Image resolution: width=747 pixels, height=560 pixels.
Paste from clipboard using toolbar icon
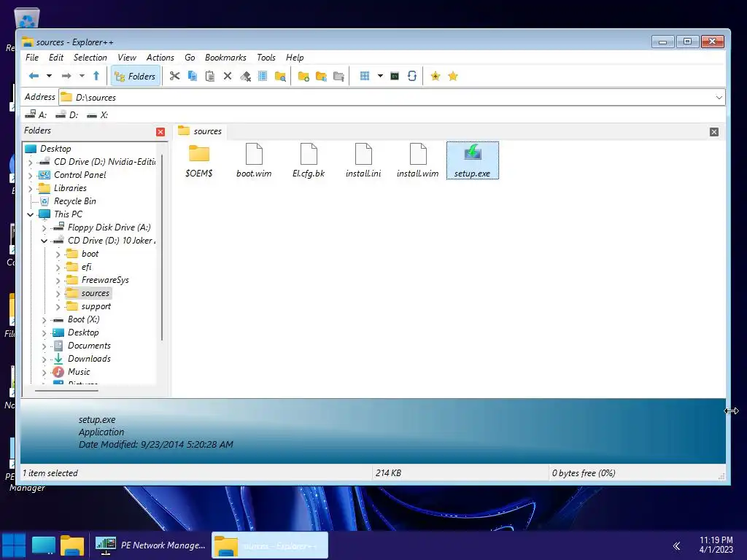(210, 76)
